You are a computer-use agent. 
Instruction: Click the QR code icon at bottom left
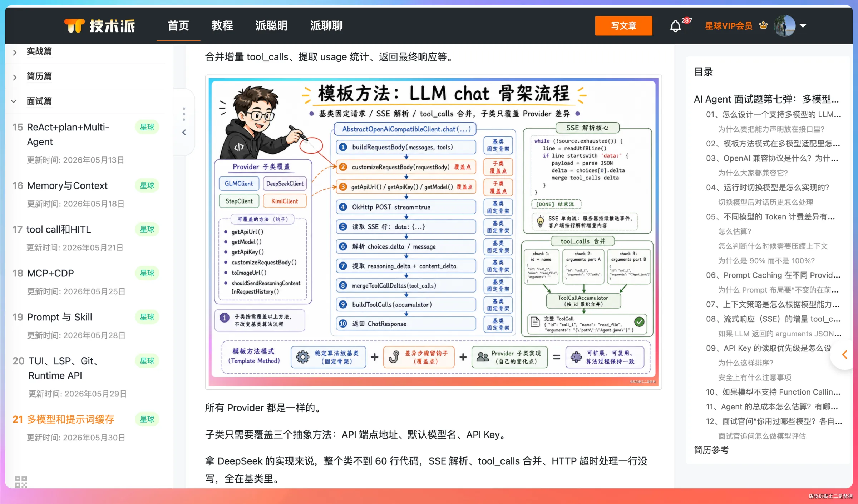tap(21, 481)
